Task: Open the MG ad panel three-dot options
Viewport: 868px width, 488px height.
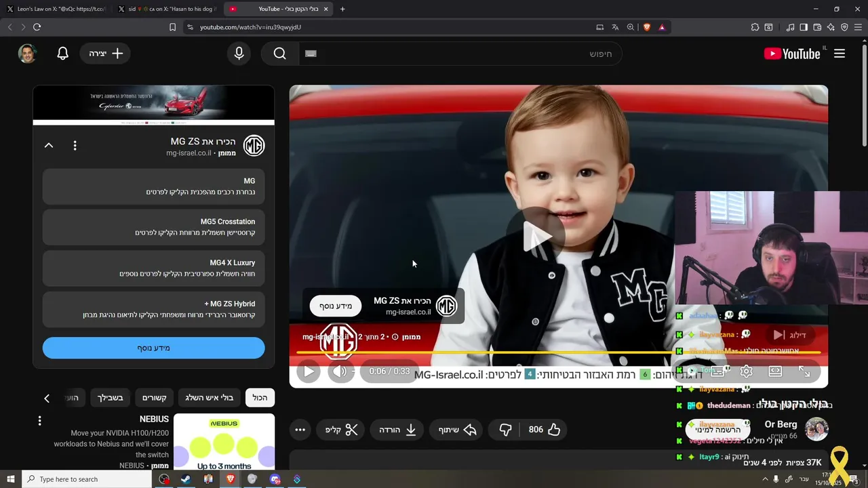Action: click(75, 145)
